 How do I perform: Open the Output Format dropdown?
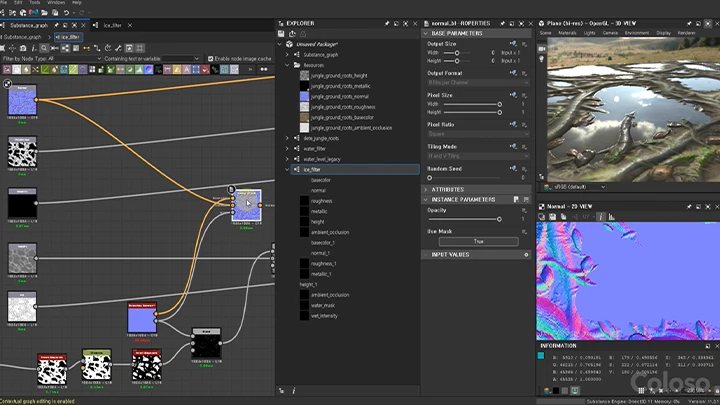click(478, 83)
